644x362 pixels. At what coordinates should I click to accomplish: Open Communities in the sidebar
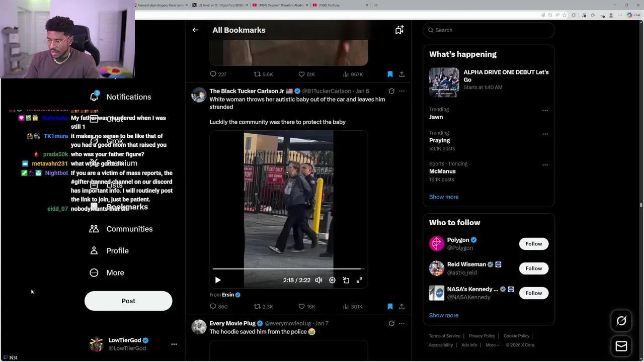point(121,229)
